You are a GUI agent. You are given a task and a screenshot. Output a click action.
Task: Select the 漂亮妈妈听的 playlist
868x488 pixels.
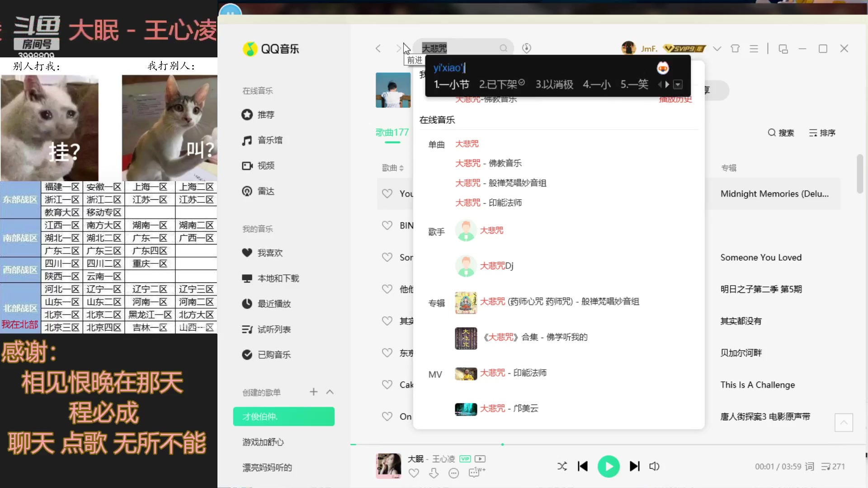pos(267,467)
